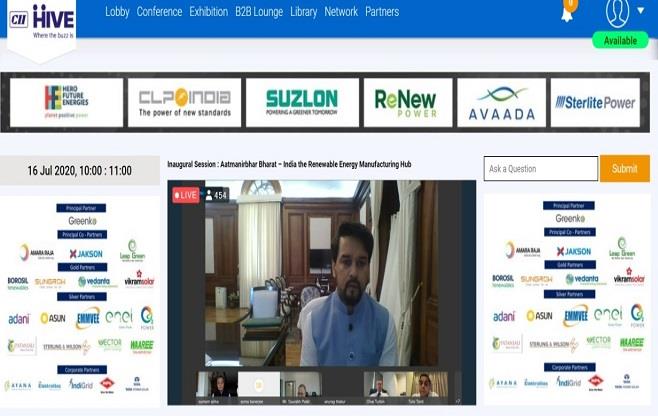658x416 pixels.
Task: Open the notification bell
Action: 567,13
